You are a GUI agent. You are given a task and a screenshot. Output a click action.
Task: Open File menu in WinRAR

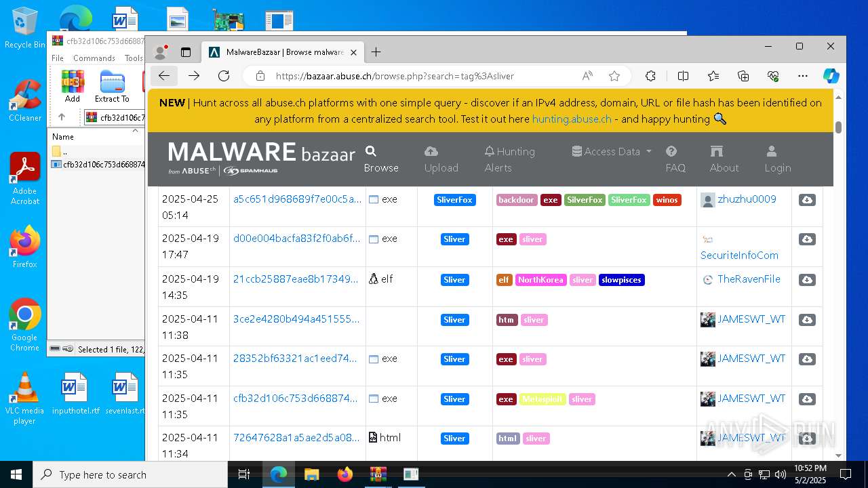pos(58,58)
